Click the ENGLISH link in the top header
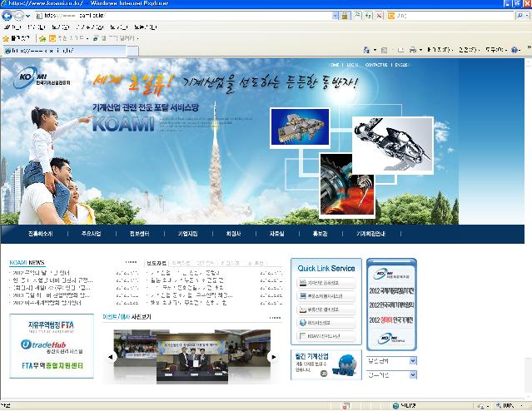Screen dimensions: 532x411 (x=402, y=64)
